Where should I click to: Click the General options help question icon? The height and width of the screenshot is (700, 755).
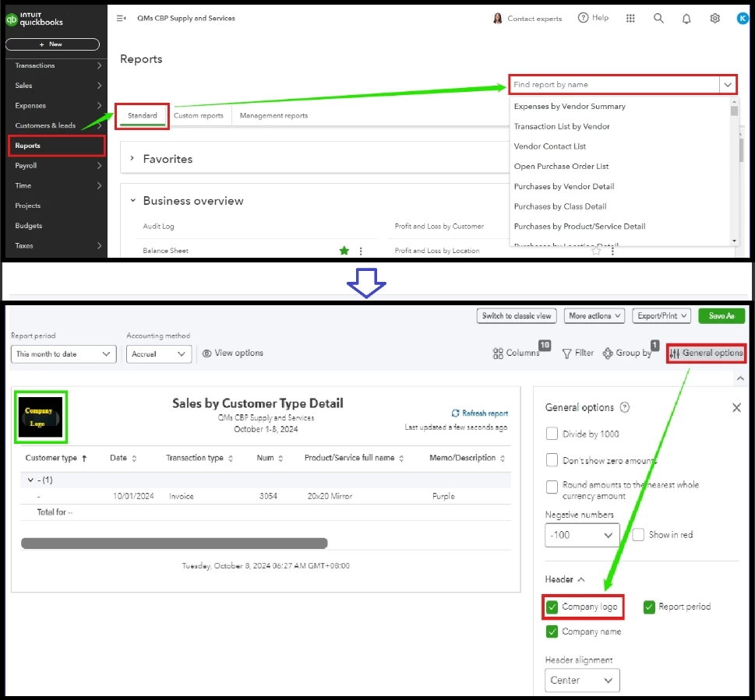click(625, 407)
